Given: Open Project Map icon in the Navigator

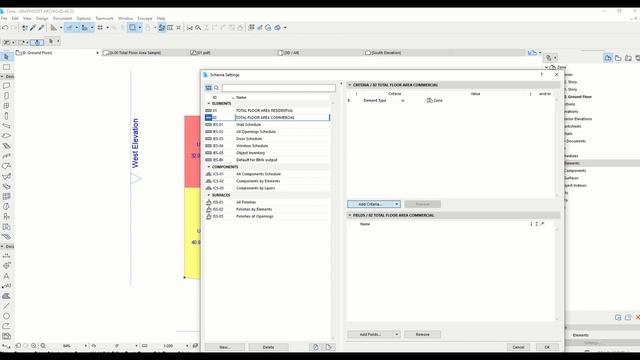Looking at the screenshot, I should click(608, 58).
